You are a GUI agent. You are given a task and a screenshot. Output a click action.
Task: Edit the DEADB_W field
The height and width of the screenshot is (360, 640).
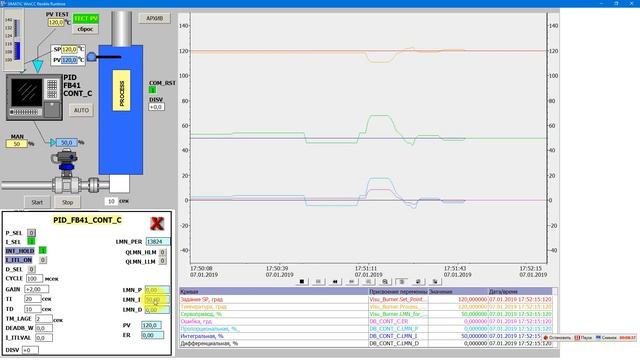44,328
